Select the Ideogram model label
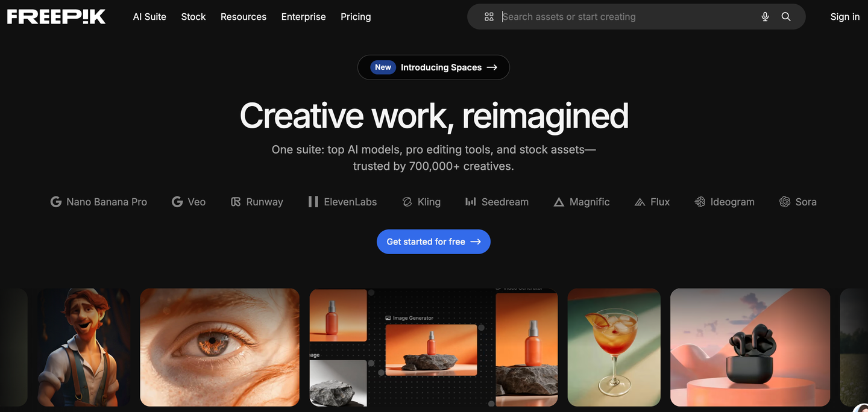The height and width of the screenshot is (412, 868). tap(732, 202)
